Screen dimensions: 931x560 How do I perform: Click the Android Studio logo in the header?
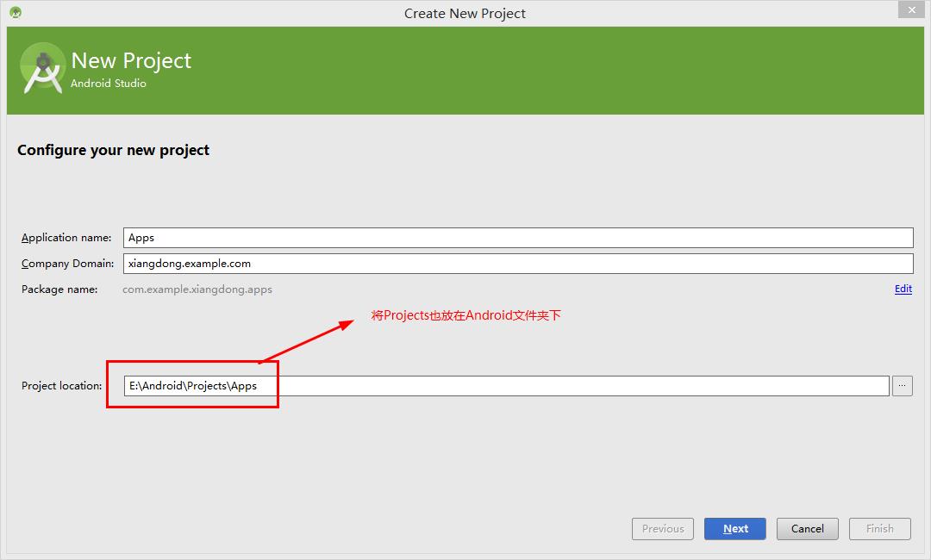pos(42,69)
